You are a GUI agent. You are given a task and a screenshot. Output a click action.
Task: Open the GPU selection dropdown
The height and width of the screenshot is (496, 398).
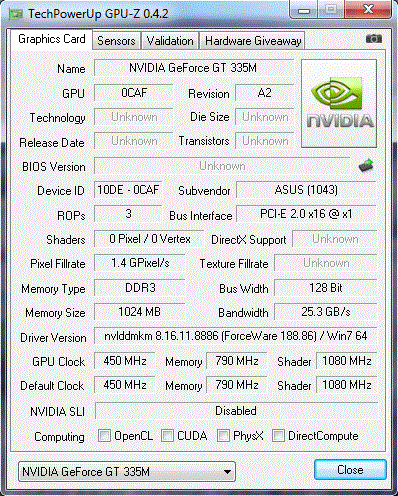(127, 471)
